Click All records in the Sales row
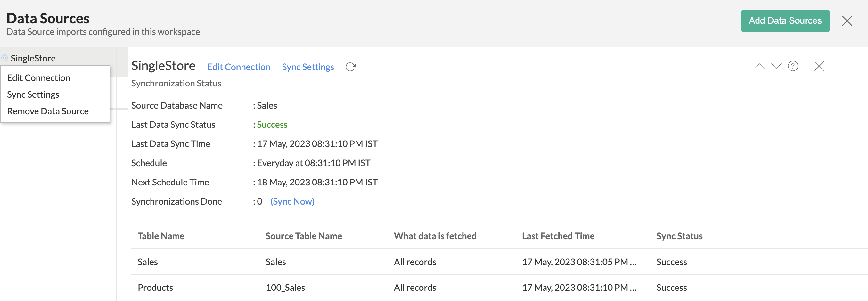The height and width of the screenshot is (301, 868). 415,262
